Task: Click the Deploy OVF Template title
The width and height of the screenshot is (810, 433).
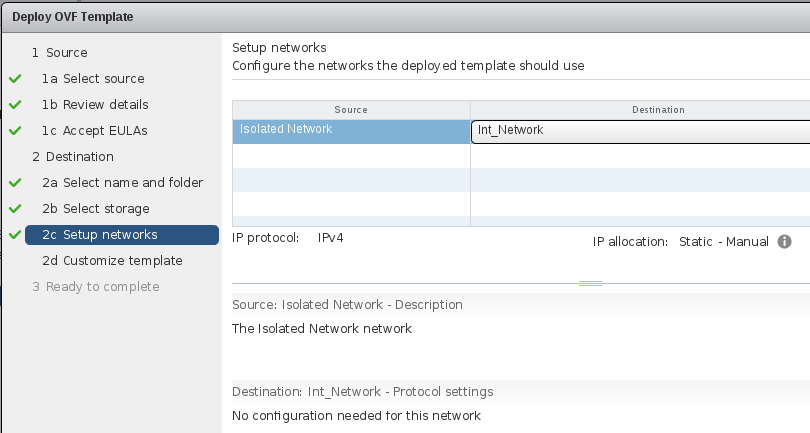Action: point(73,17)
